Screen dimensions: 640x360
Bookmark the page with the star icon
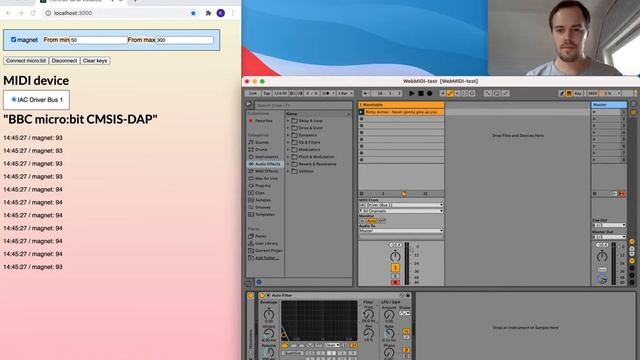193,13
